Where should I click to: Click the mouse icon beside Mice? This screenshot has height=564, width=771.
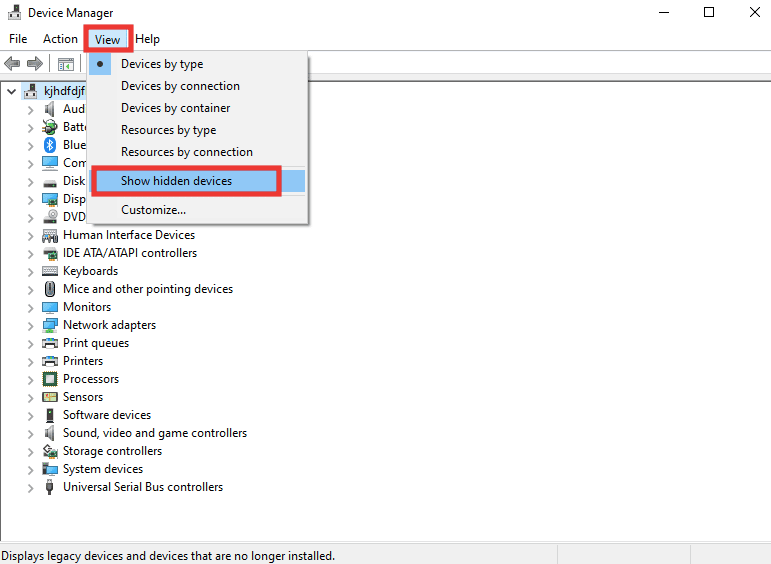click(x=50, y=289)
